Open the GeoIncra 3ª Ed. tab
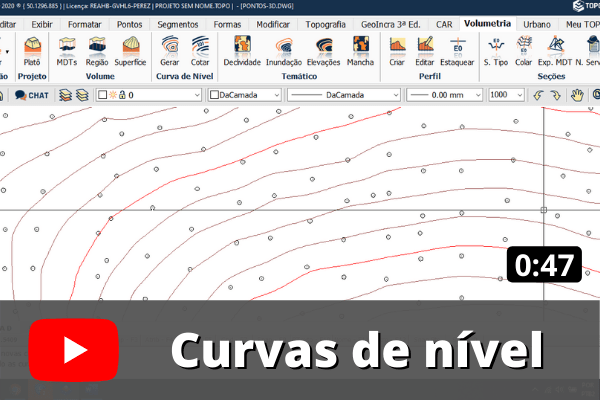 coord(391,24)
